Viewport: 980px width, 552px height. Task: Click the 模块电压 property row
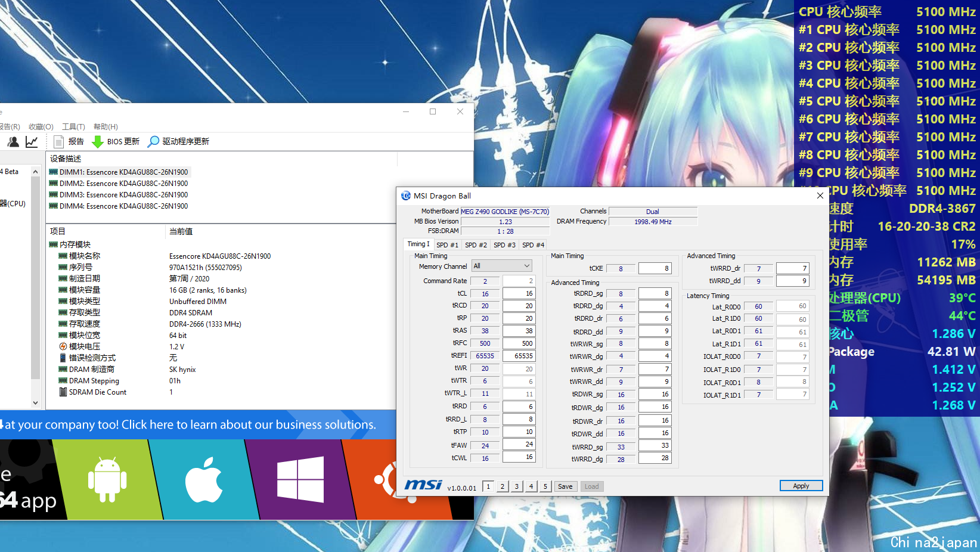(x=221, y=346)
